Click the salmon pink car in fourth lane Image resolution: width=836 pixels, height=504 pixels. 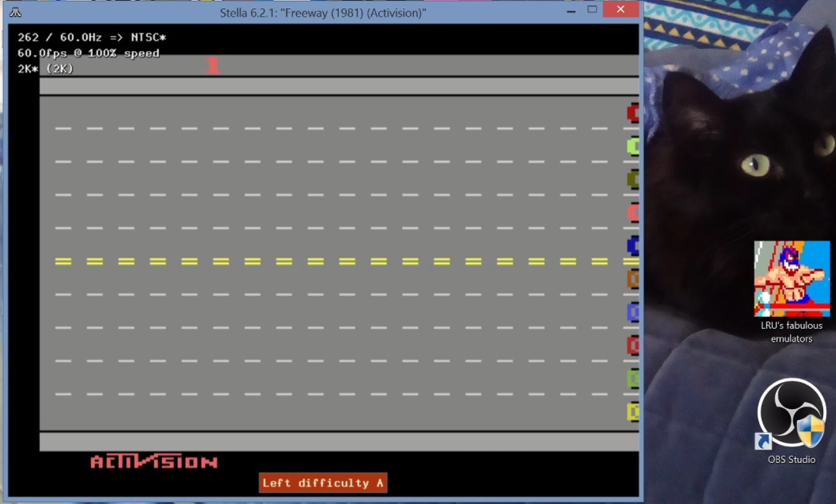[x=633, y=212]
